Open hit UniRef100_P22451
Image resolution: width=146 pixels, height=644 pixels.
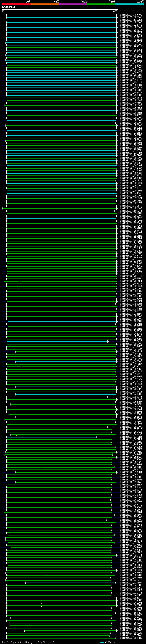click(x=131, y=35)
